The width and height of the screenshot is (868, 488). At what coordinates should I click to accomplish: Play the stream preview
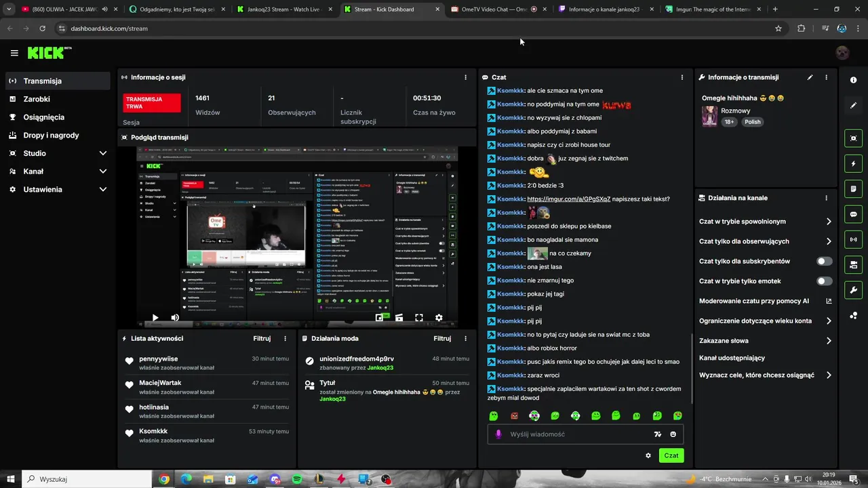[x=155, y=317]
